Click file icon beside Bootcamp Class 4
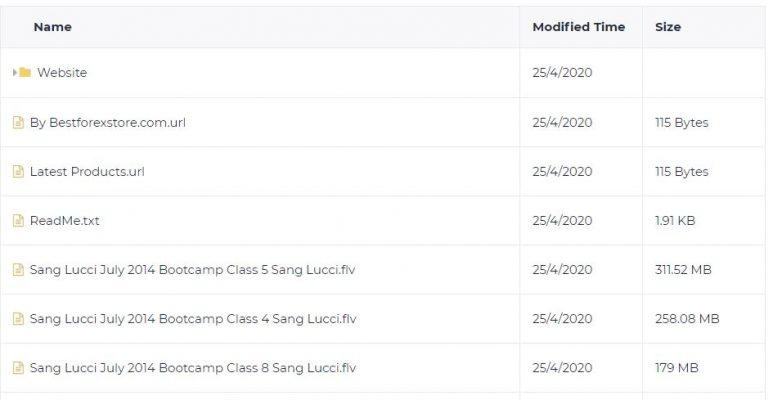This screenshot has height=400, width=773. [18, 319]
